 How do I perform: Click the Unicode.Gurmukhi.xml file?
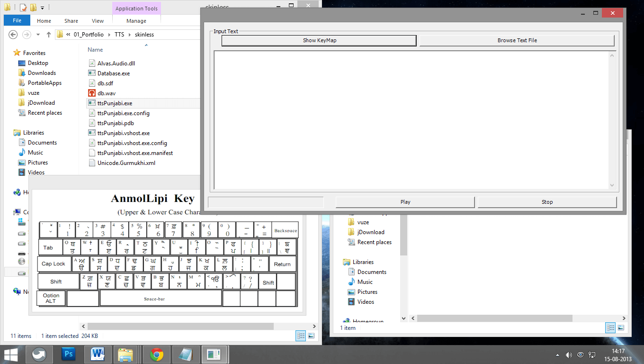[x=126, y=163]
